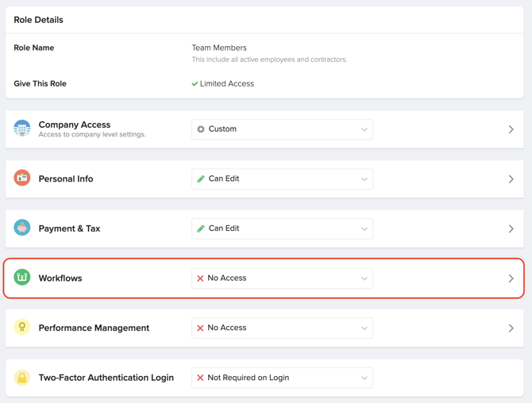Click the Personal Info ID card icon
532x403 pixels.
pyautogui.click(x=22, y=178)
